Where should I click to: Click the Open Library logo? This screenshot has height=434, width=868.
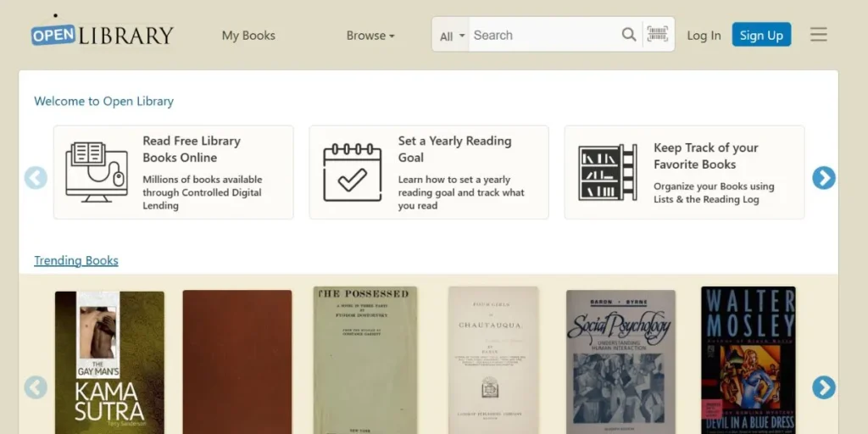(103, 35)
